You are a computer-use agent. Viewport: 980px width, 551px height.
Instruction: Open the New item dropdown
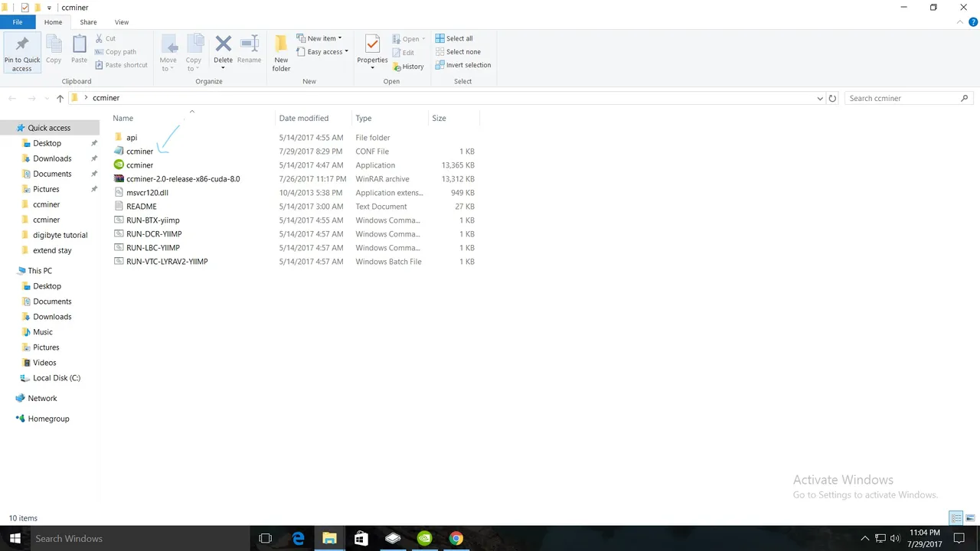(319, 38)
